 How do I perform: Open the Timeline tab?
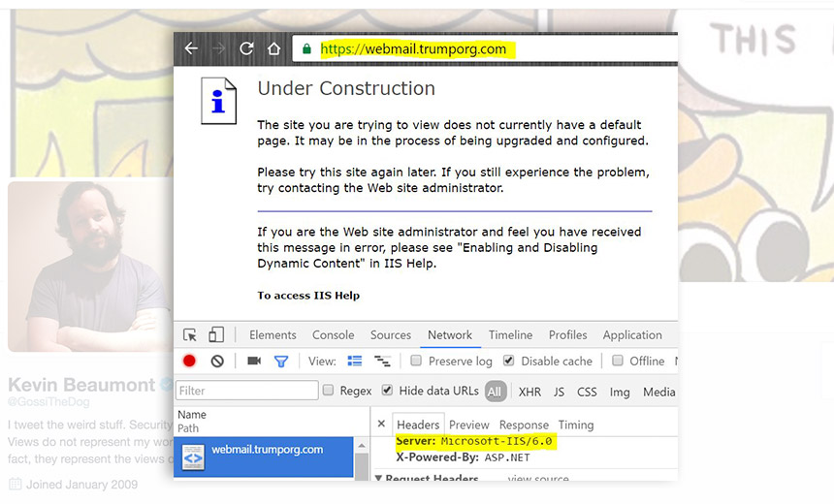(x=511, y=335)
